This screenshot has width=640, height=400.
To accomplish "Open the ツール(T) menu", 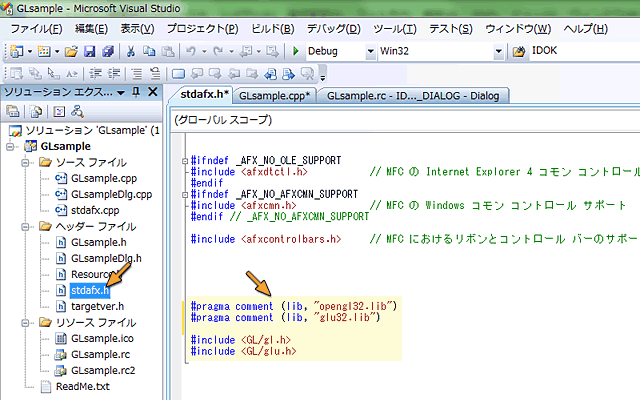I will 395,29.
